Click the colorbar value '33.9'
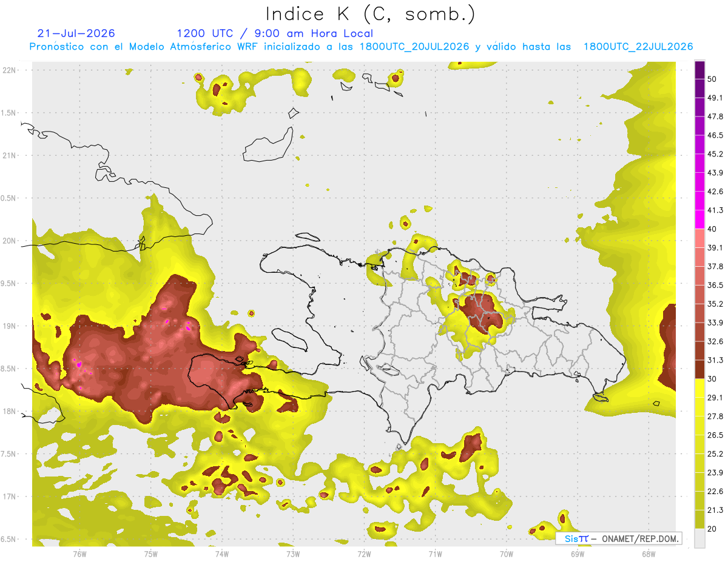The width and height of the screenshot is (728, 562). 715,323
